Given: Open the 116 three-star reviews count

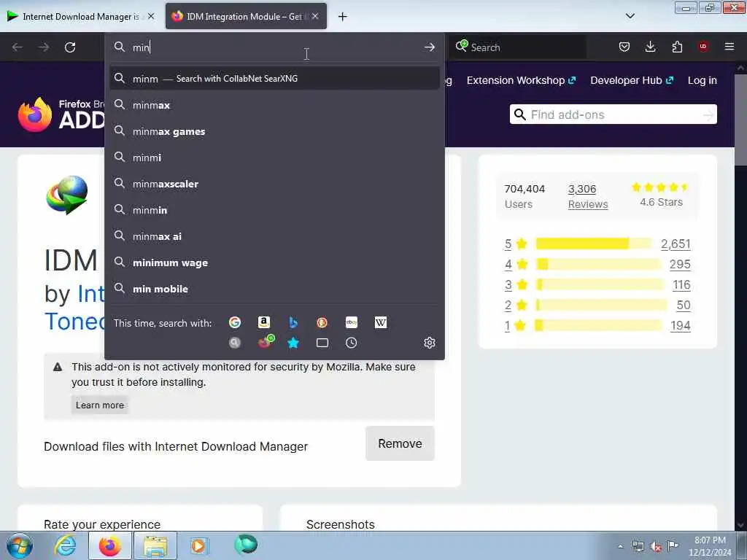Looking at the screenshot, I should click(681, 285).
